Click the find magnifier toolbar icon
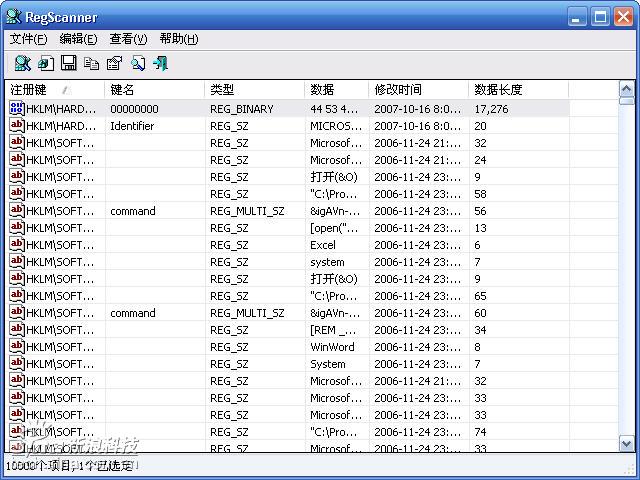The image size is (640, 480). [138, 63]
